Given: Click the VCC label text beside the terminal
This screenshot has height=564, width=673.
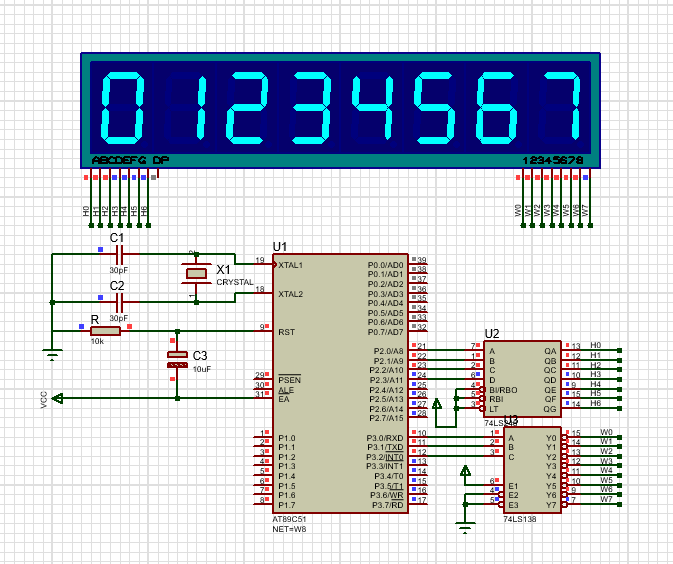Looking at the screenshot, I should tap(43, 400).
